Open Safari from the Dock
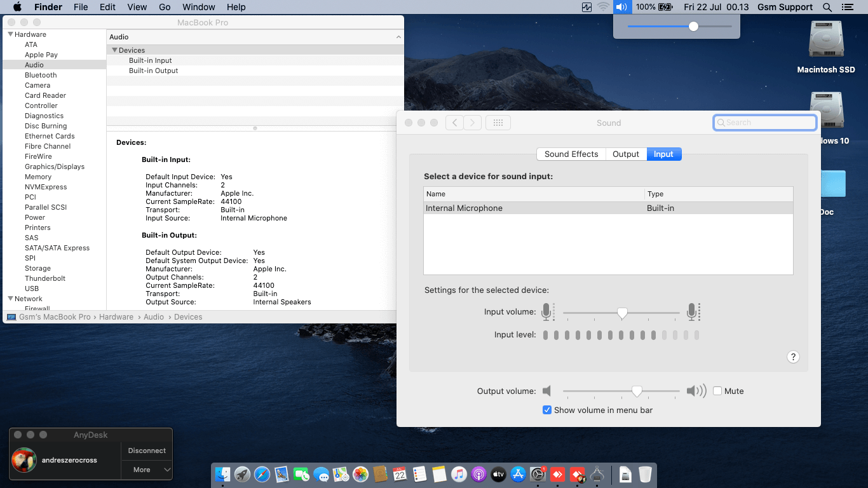This screenshot has height=488, width=868. pyautogui.click(x=262, y=474)
